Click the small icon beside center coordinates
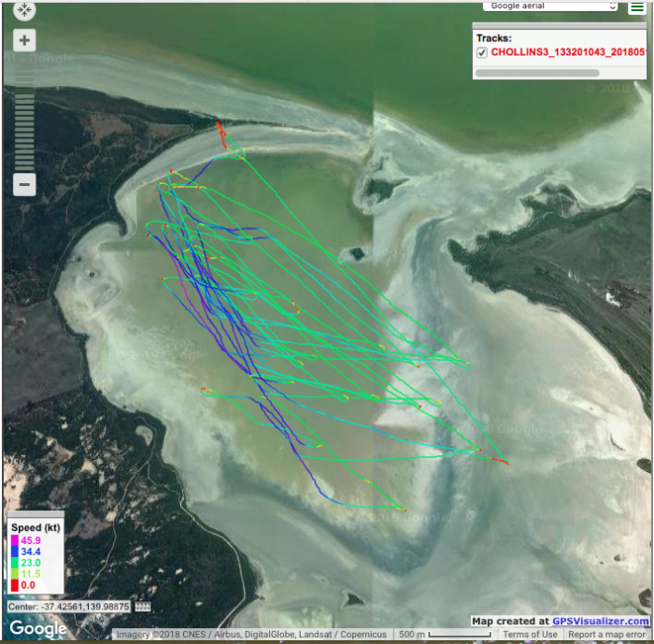The height and width of the screenshot is (644, 654). (143, 607)
